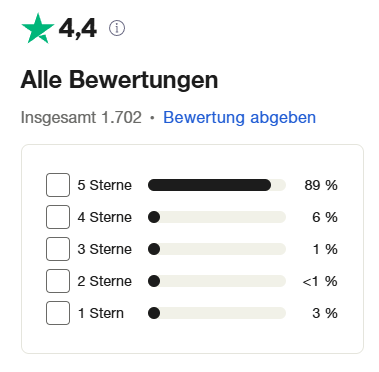Viewport: 379px width, 372px height.
Task: Click the 2 Sterne progress bar
Action: click(217, 281)
